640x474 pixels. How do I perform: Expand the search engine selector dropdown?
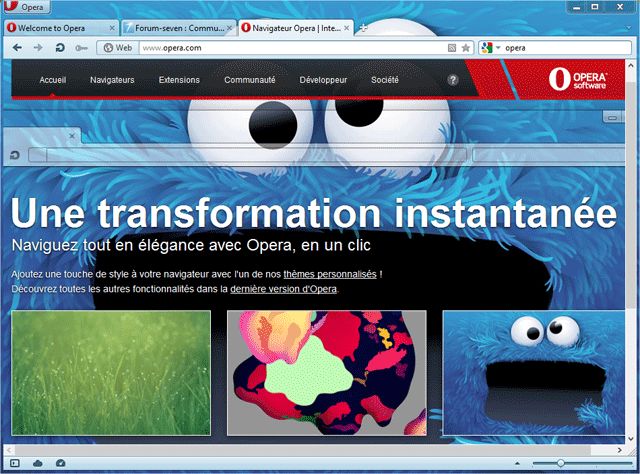tap(497, 47)
